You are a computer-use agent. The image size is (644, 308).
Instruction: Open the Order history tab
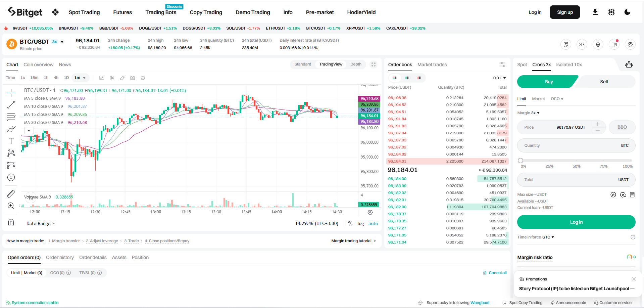pyautogui.click(x=60, y=257)
